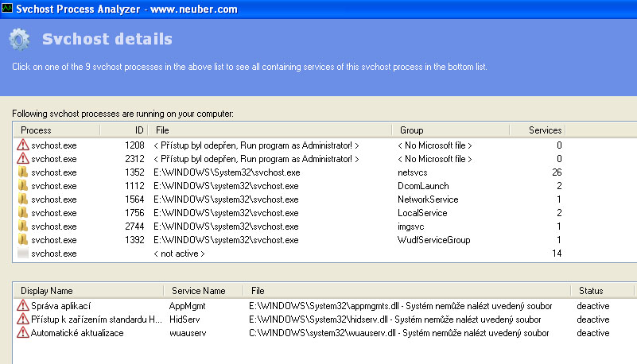The image size is (637, 364).
Task: Select the LocalService group cell
Action: pyautogui.click(x=422, y=213)
